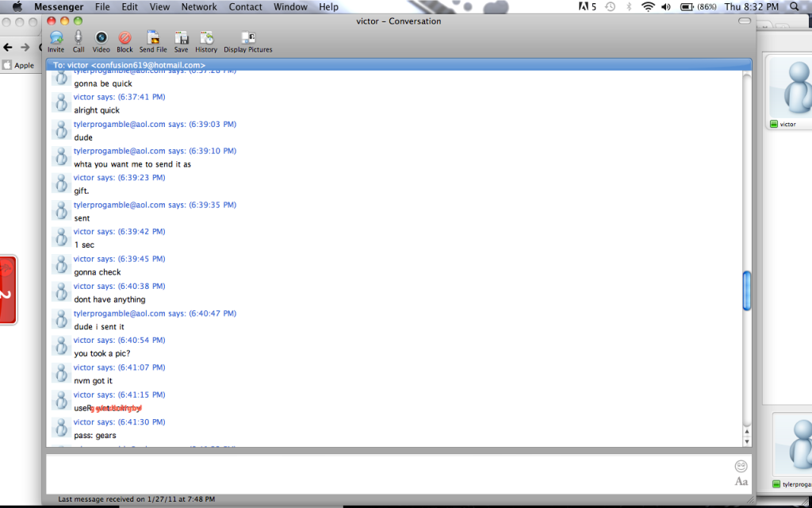This screenshot has width=812, height=508.
Task: Open Spotlight search in menu bar
Action: click(795, 6)
